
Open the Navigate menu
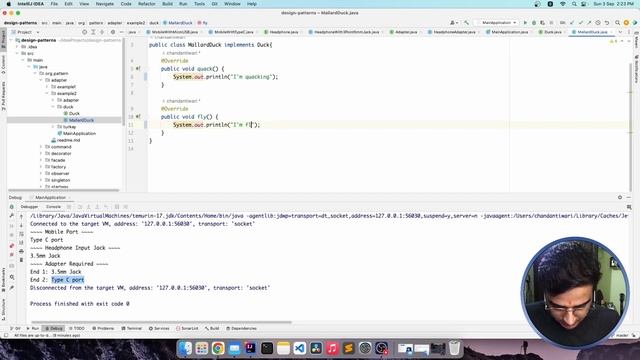[104, 4]
